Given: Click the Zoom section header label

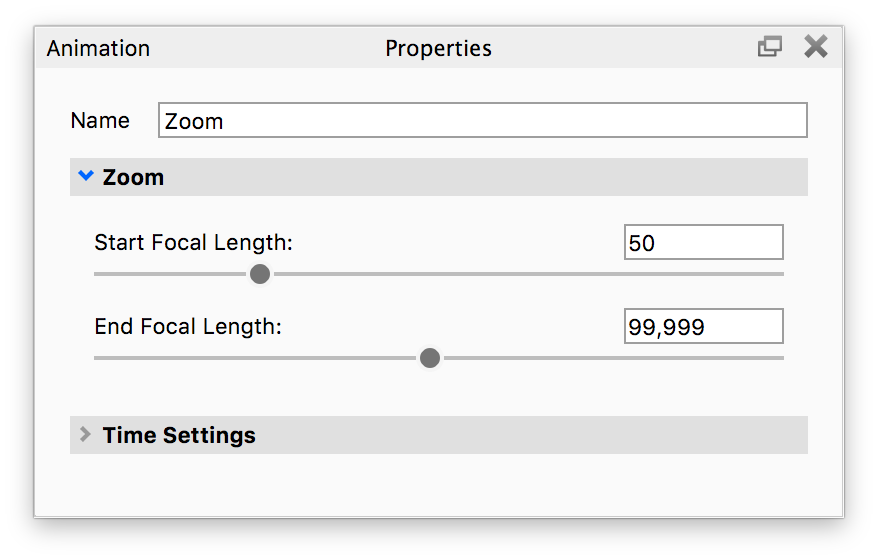Looking at the screenshot, I should [133, 178].
